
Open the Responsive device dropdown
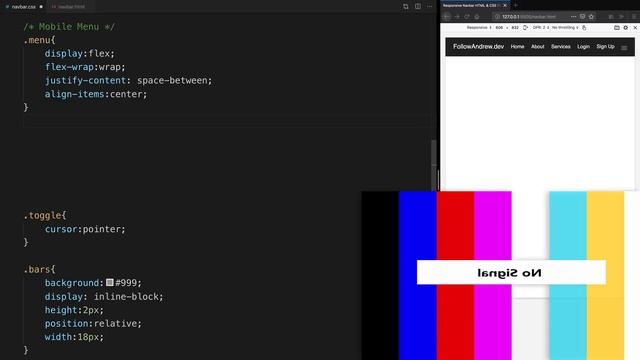pos(479,28)
